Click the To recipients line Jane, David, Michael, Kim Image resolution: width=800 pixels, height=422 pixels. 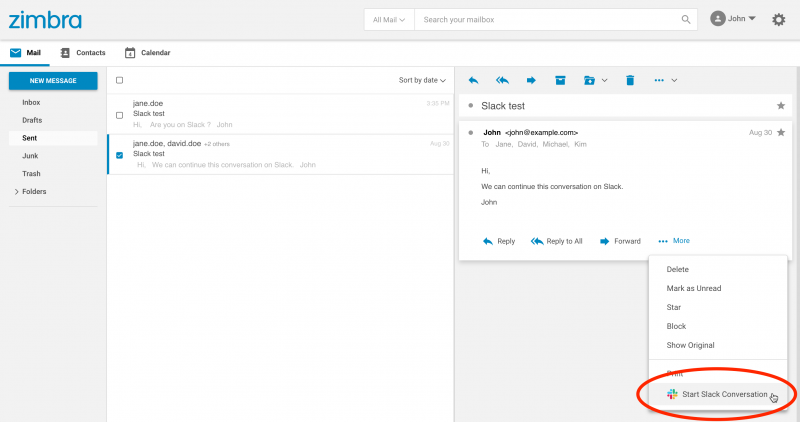click(534, 144)
